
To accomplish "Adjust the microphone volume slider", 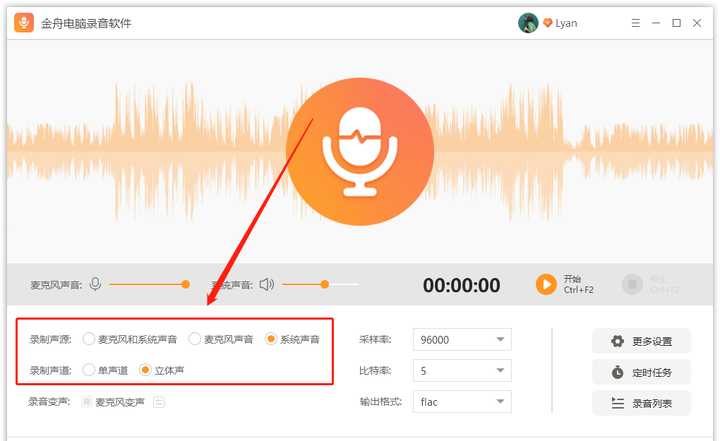I will [x=150, y=284].
